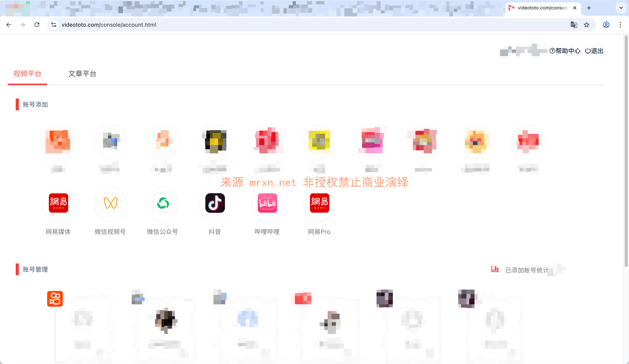
Task: Add a 网易媒体 account via its icon
Action: (59, 203)
